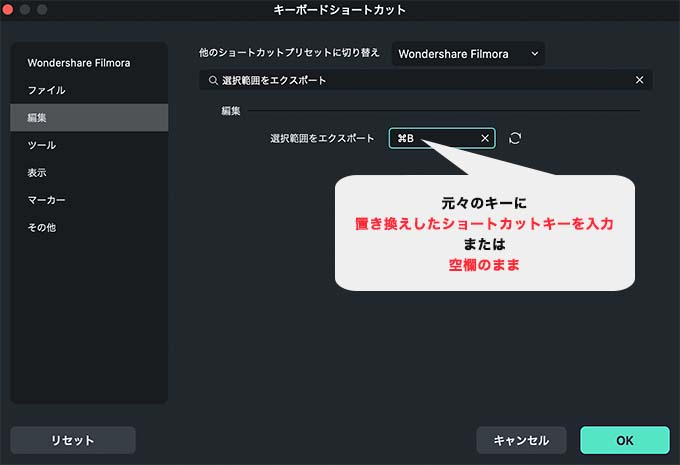Viewport: 680px width, 465px height.
Task: Click the search magnifier icon
Action: (213, 80)
